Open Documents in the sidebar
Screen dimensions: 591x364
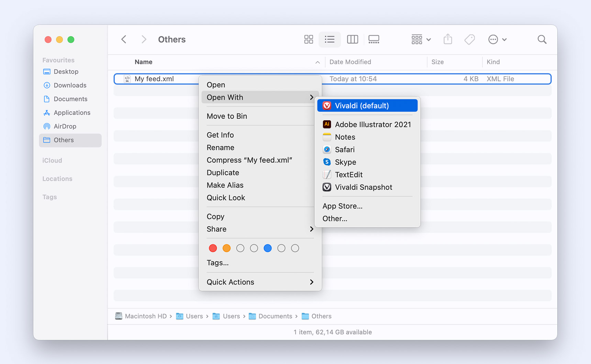click(70, 99)
